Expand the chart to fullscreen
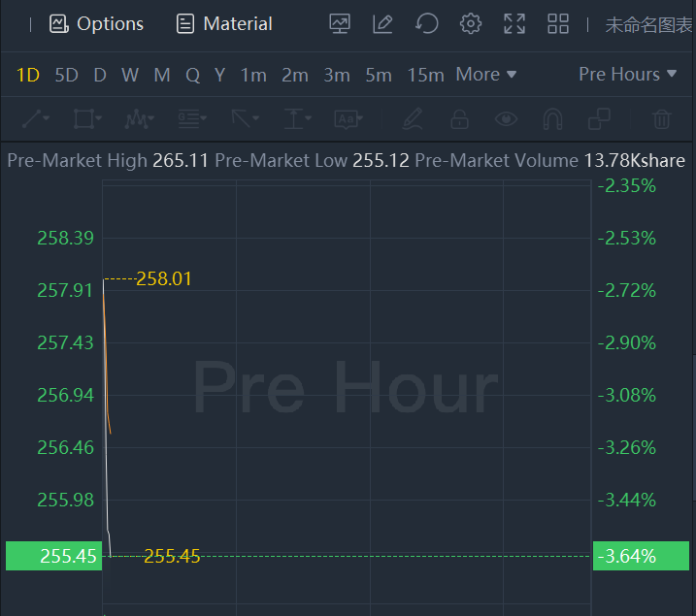This screenshot has height=616, width=696. coord(514,24)
